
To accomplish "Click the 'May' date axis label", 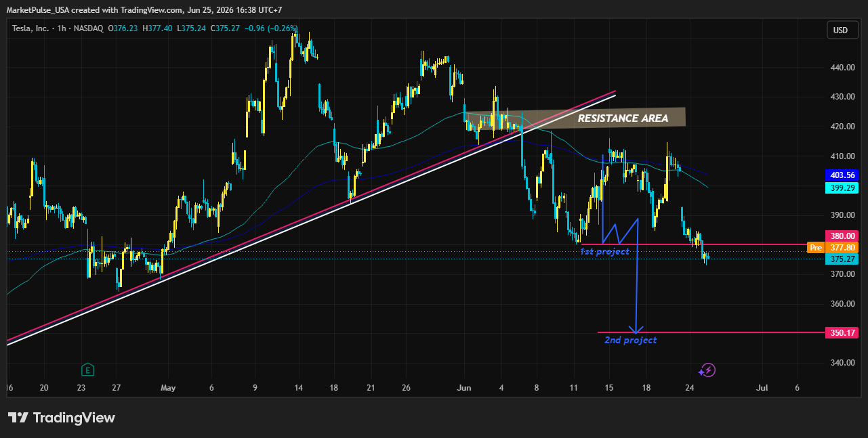I will (x=168, y=388).
